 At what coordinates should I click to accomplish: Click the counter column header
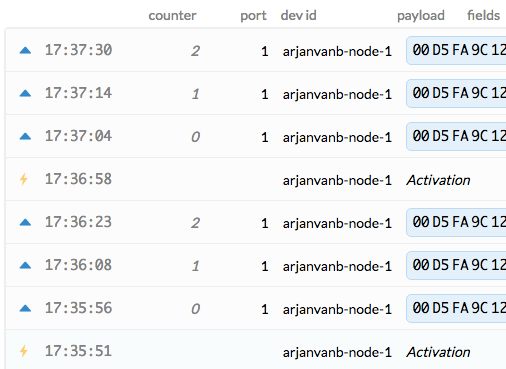(x=172, y=16)
